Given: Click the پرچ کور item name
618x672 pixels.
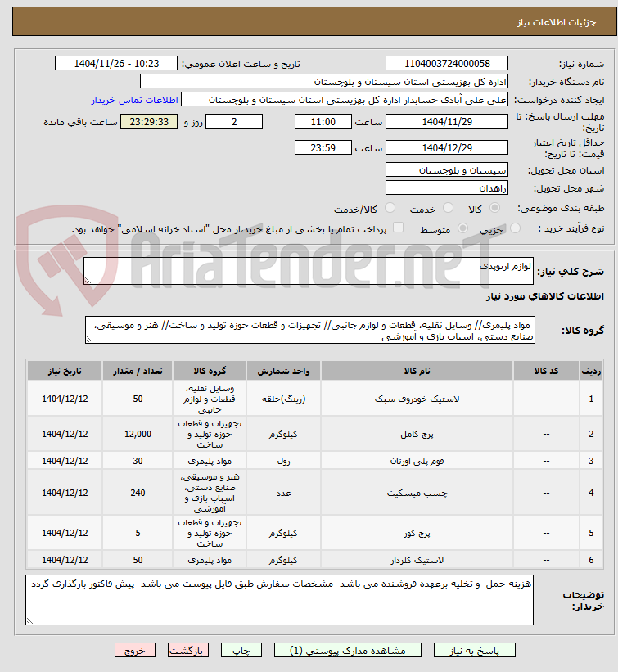Looking at the screenshot, I should 417,533.
